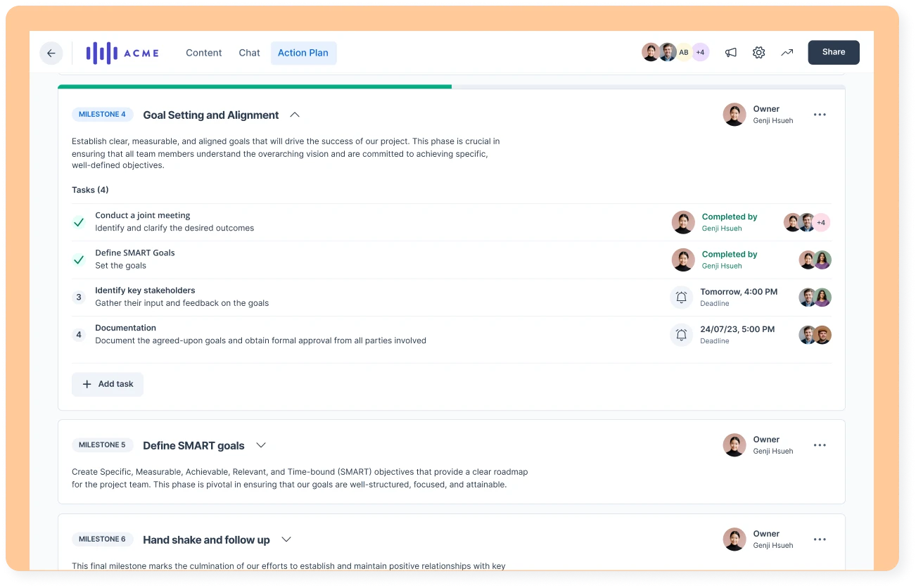
Task: Click the Share button
Action: pyautogui.click(x=833, y=52)
